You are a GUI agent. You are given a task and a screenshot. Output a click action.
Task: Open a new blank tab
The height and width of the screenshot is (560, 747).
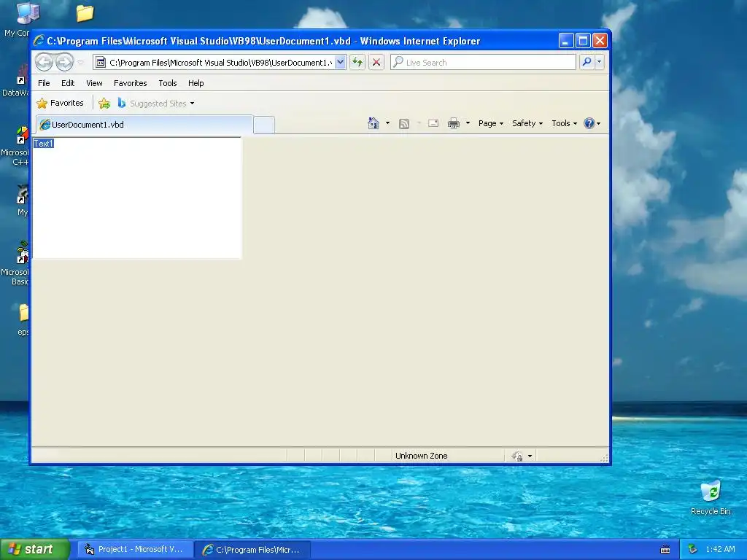[264, 125]
